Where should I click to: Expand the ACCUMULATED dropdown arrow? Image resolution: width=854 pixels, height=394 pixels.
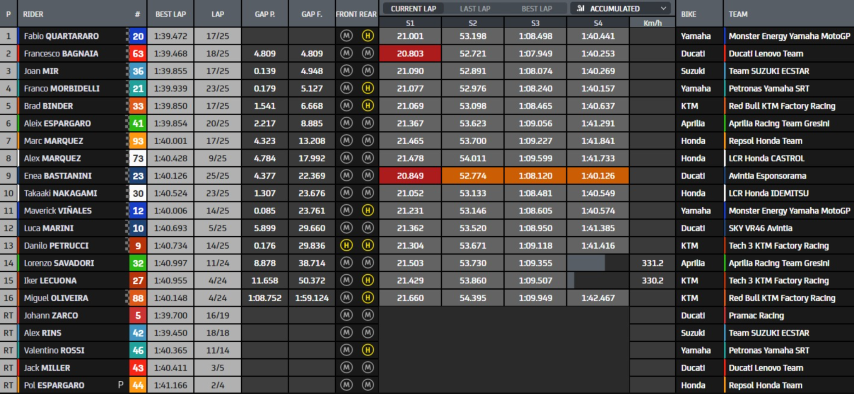663,8
